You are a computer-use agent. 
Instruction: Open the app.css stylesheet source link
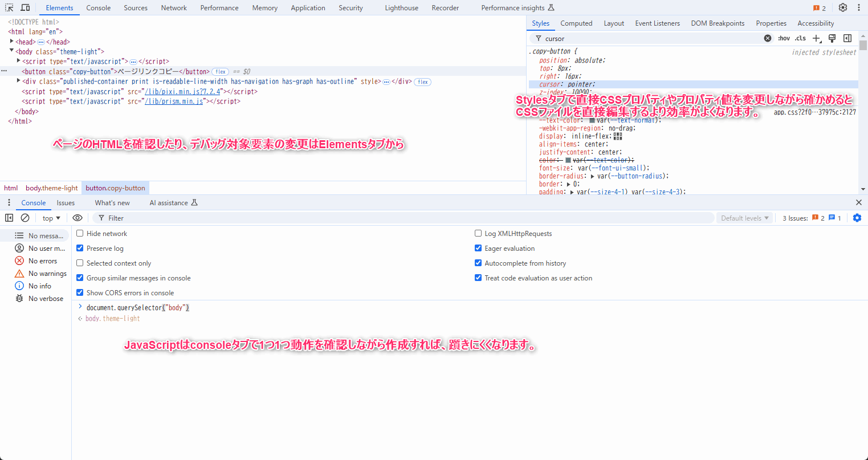click(x=815, y=112)
